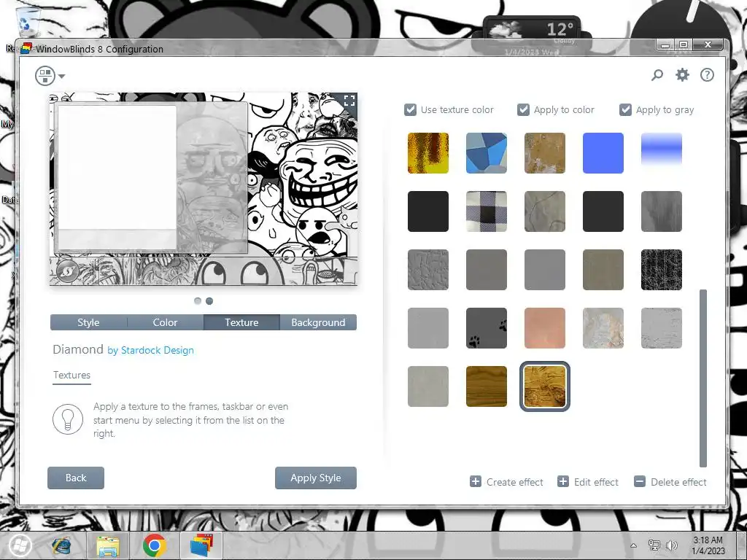Select the cracked gray stone texture
The height and width of the screenshot is (560, 747).
[x=544, y=211]
